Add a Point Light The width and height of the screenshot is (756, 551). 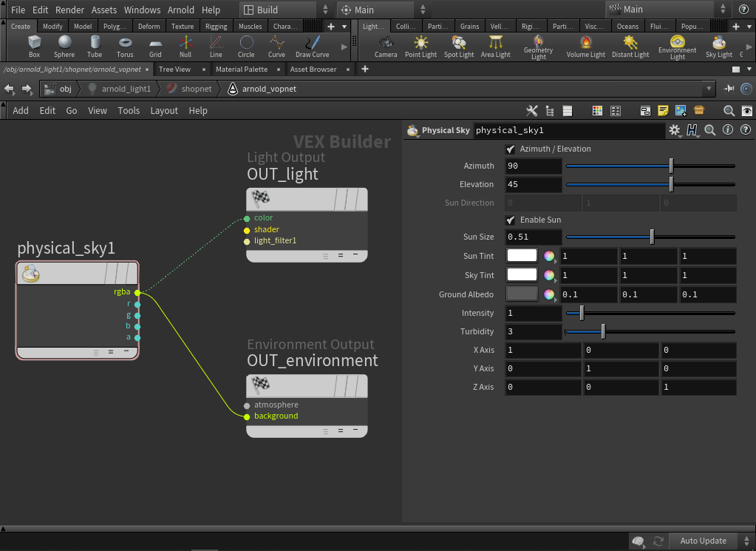click(421, 47)
